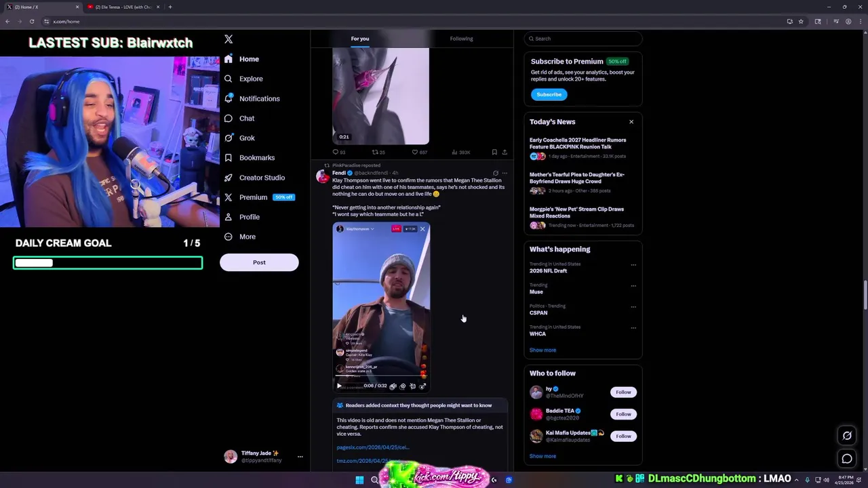Open Grok from the sidebar

tap(239, 138)
